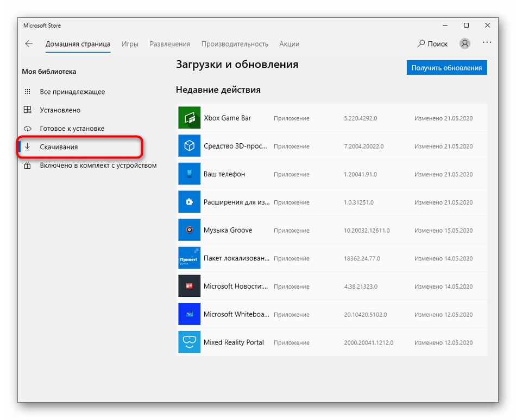Open the Развлечения tab
The width and height of the screenshot is (516, 420).
click(170, 44)
